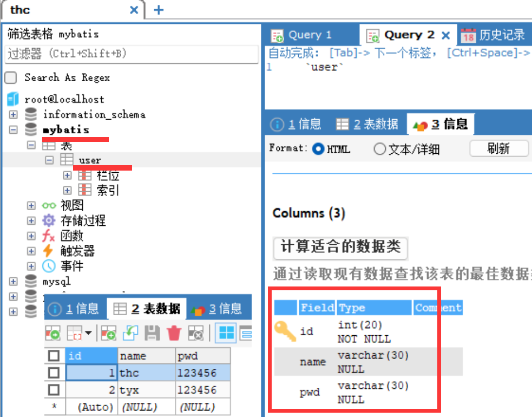This screenshot has width=532, height=417.
Task: Click the cell containing tyx
Action: (147, 390)
